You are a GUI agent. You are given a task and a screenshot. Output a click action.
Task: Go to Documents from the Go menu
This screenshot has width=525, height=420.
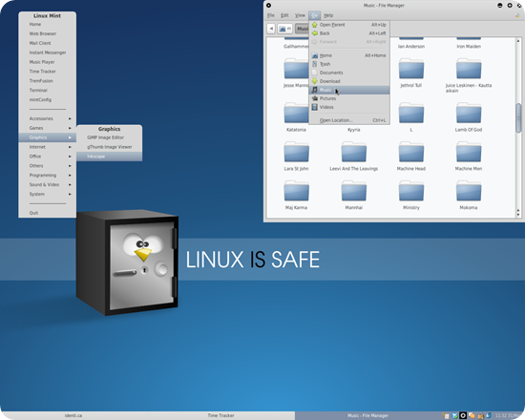click(x=348, y=73)
